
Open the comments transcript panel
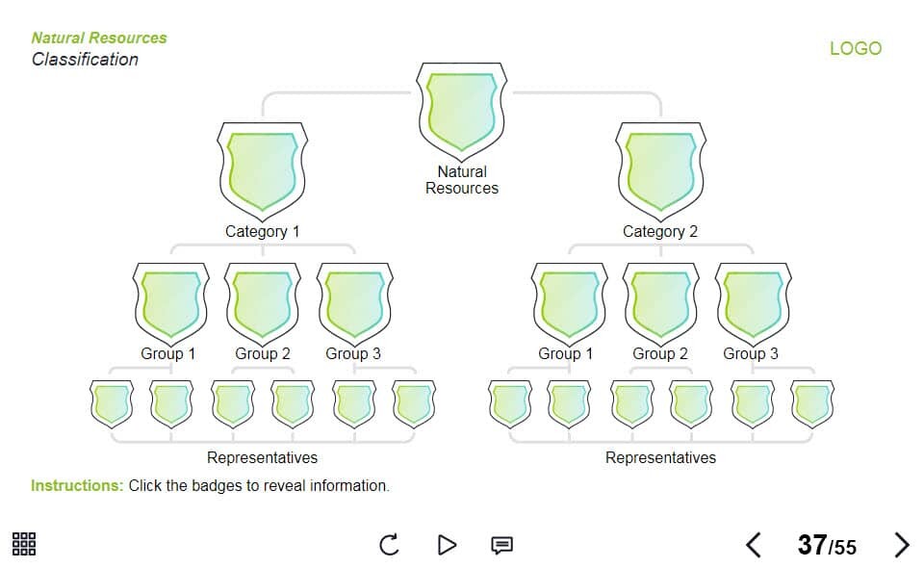pos(501,545)
